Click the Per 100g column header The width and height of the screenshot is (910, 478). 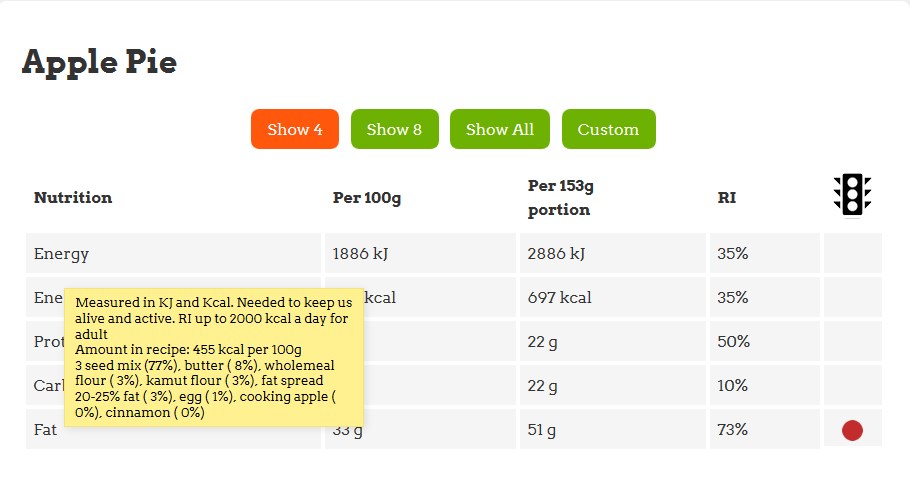(367, 198)
